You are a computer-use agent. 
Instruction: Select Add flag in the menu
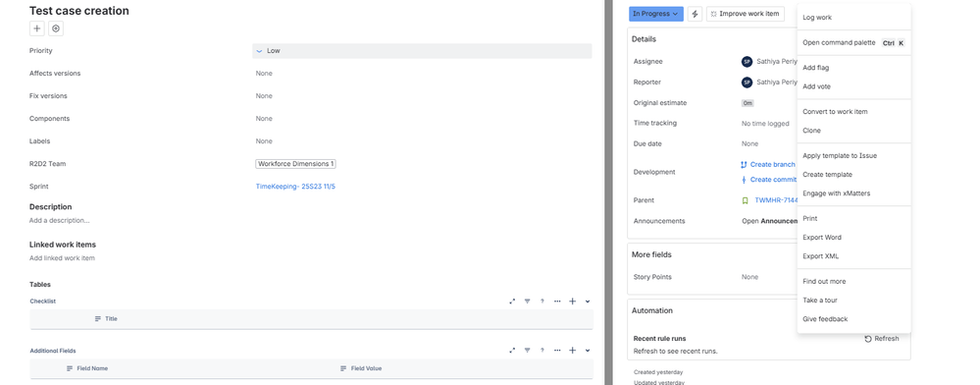[x=853, y=68]
